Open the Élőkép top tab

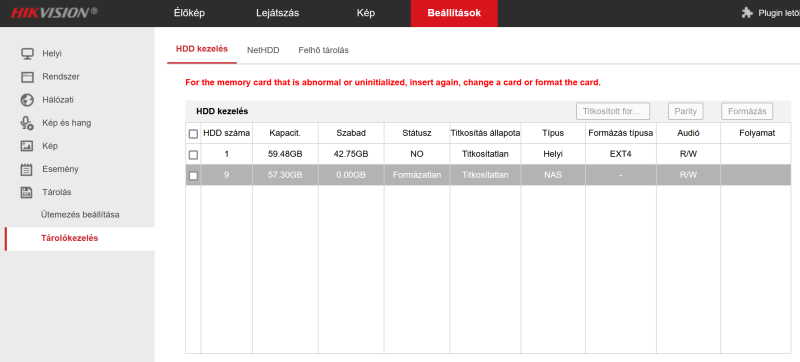pyautogui.click(x=189, y=13)
